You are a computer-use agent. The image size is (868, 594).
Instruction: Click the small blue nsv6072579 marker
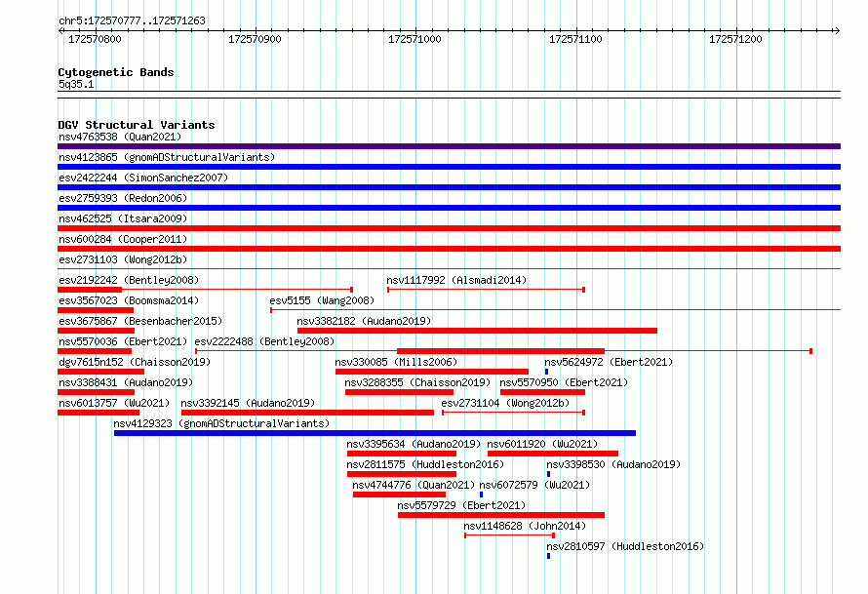point(481,495)
